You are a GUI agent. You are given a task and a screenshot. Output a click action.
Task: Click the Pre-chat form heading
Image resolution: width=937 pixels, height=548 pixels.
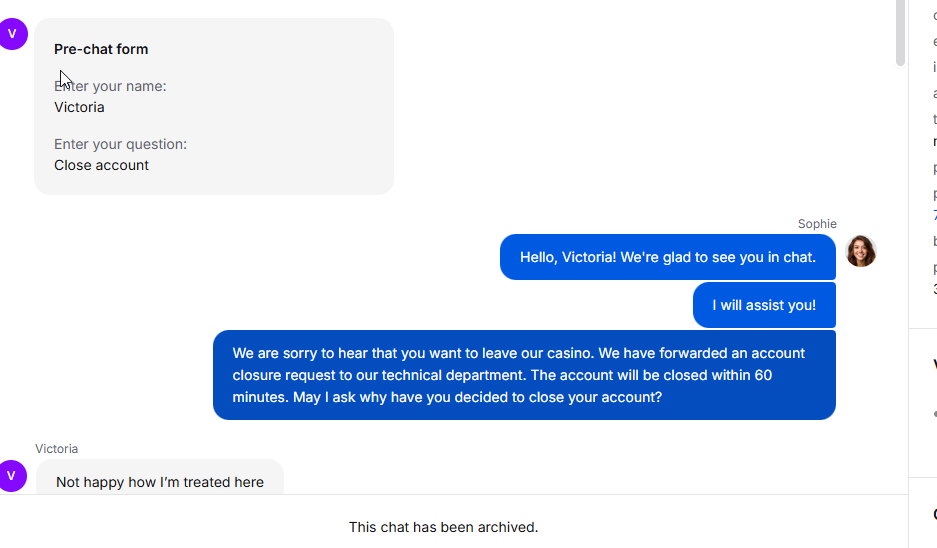101,49
